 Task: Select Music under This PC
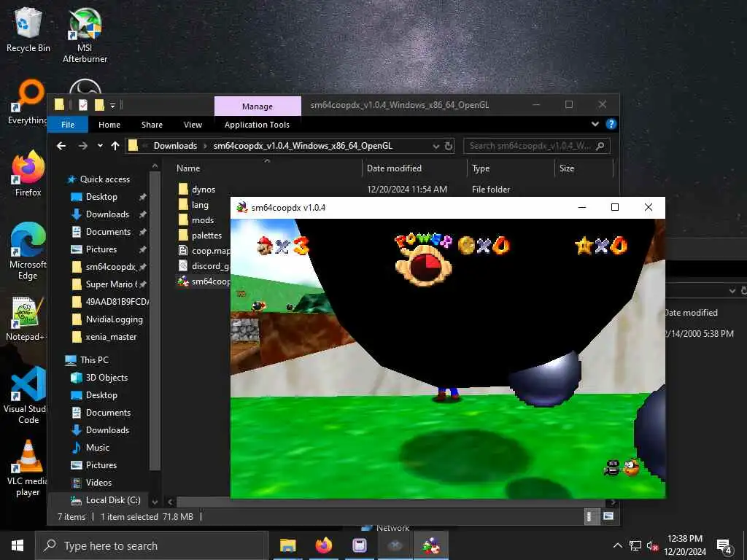click(90, 448)
